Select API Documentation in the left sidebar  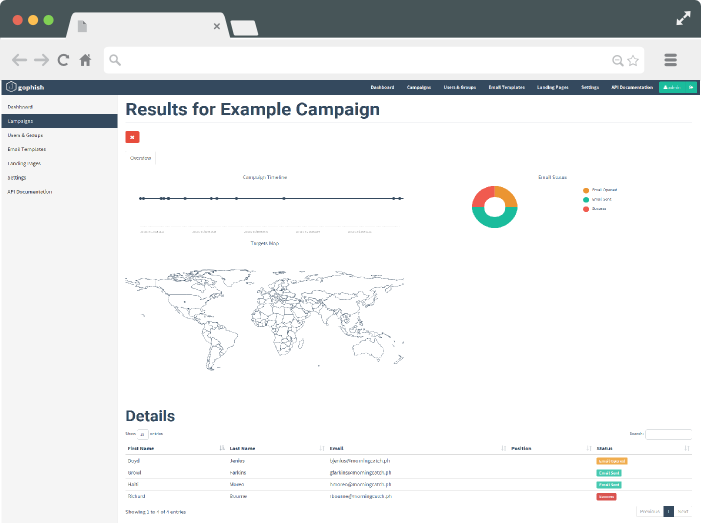tap(59, 192)
